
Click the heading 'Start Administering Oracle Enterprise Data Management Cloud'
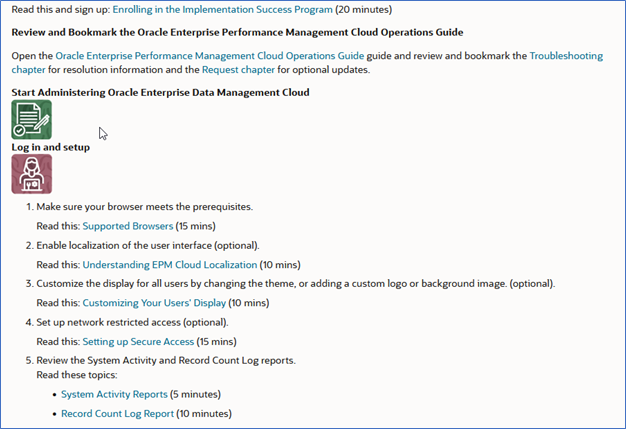coord(160,93)
